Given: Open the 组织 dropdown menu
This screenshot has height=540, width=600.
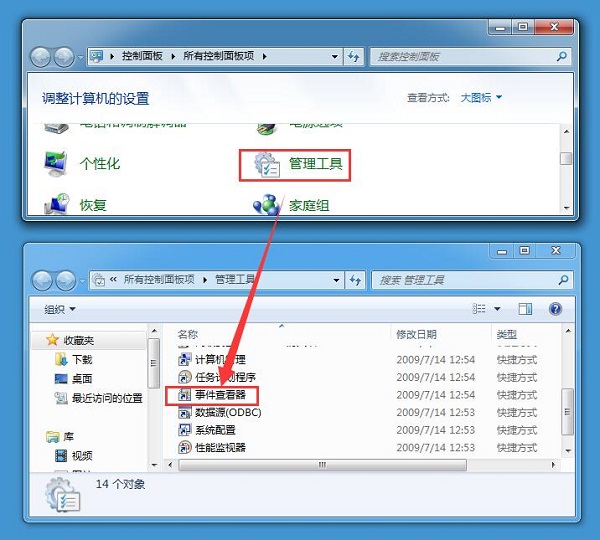Looking at the screenshot, I should tap(59, 310).
